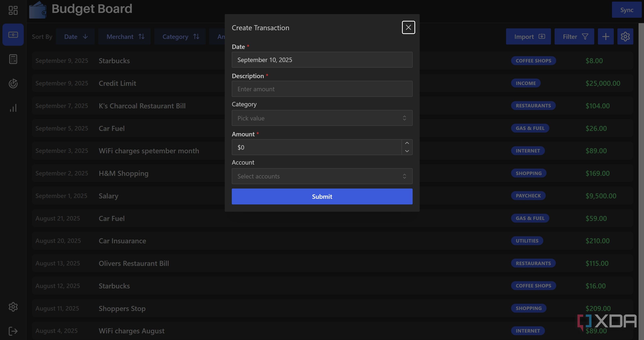644x340 pixels.
Task: Open the dashboard grid icon in sidebar
Action: coord(13,10)
